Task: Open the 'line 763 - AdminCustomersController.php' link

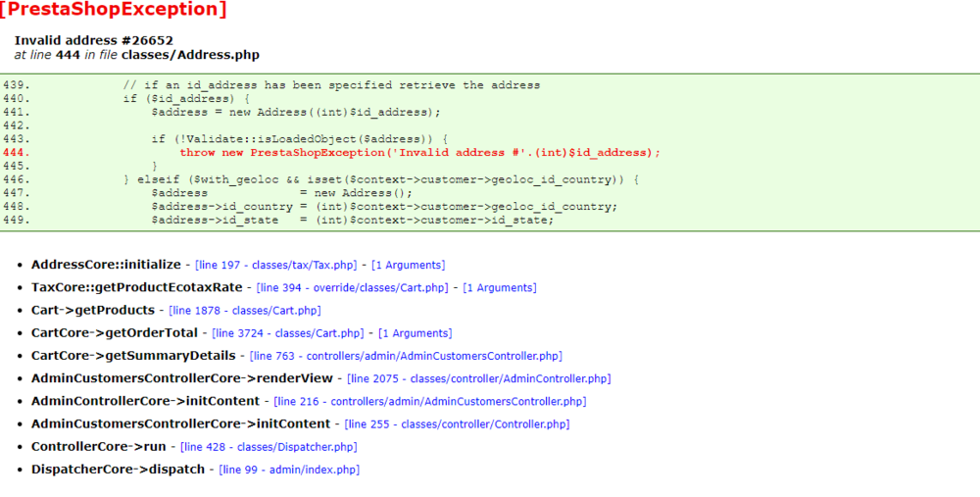Action: tap(406, 357)
